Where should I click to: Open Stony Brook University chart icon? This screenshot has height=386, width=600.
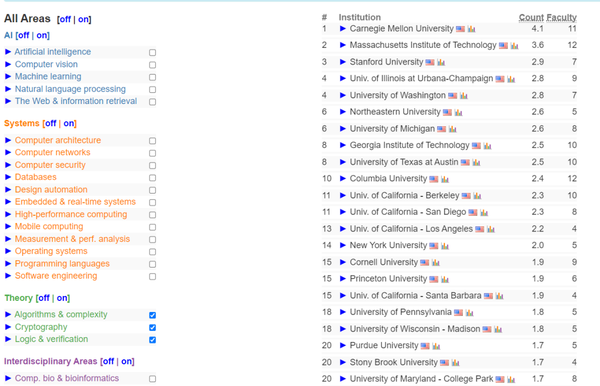(455, 363)
